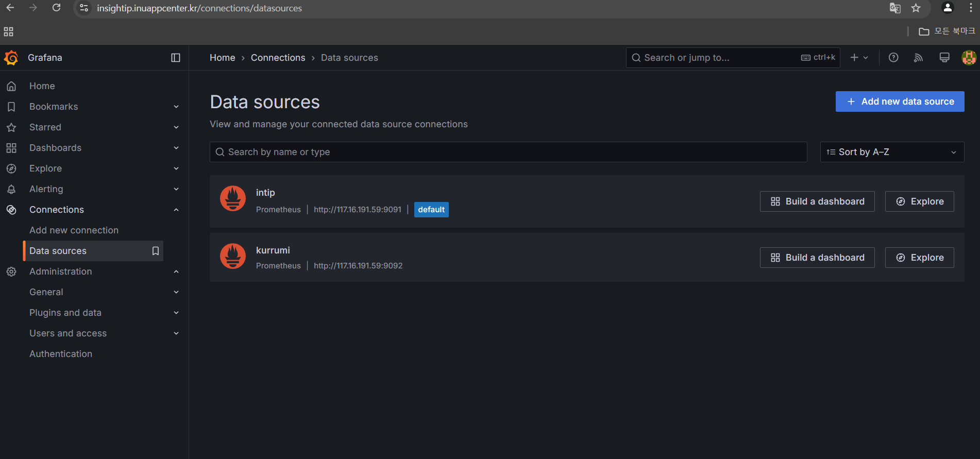Open Authentication in sidebar
Screen dimensions: 980x459
pos(61,354)
